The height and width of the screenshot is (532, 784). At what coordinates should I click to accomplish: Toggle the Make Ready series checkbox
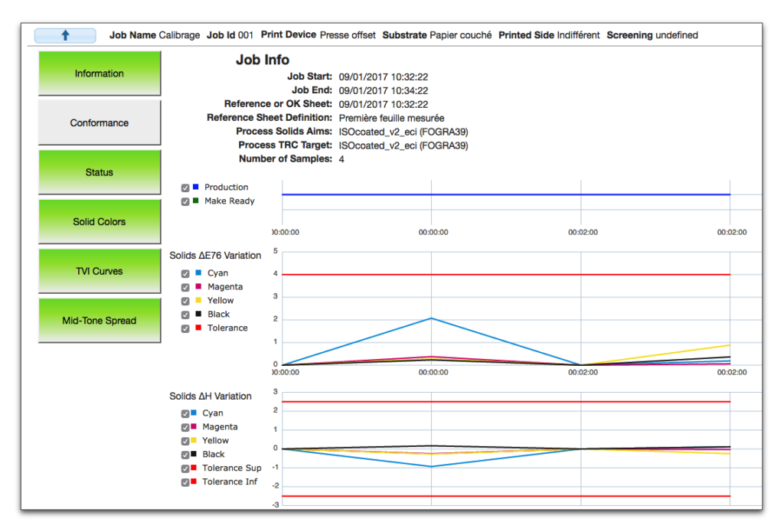185,201
